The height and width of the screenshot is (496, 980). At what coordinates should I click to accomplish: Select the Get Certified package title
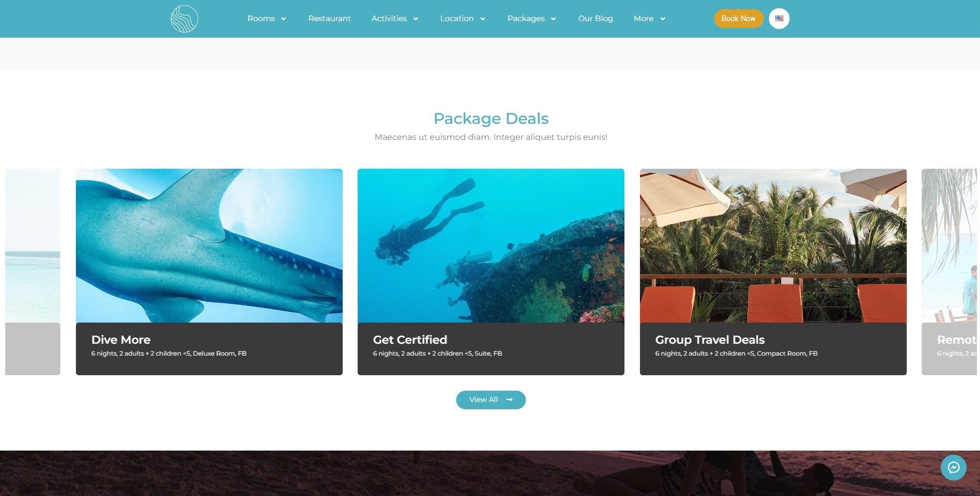410,340
